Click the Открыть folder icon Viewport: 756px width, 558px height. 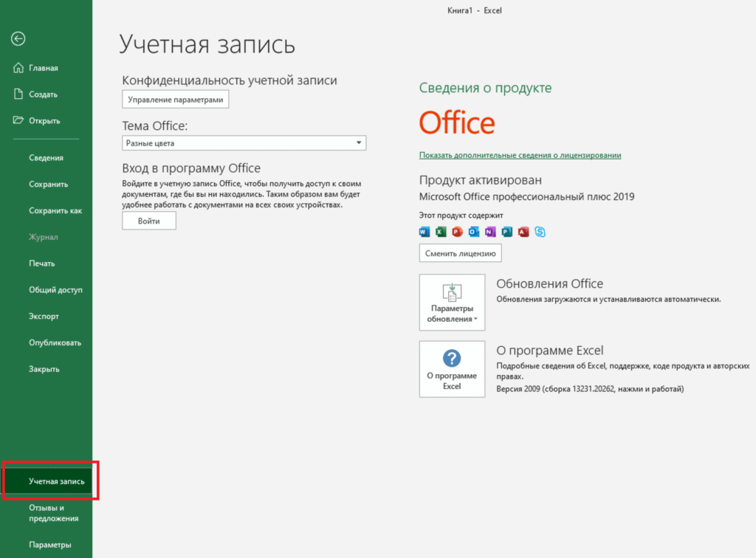(18, 120)
